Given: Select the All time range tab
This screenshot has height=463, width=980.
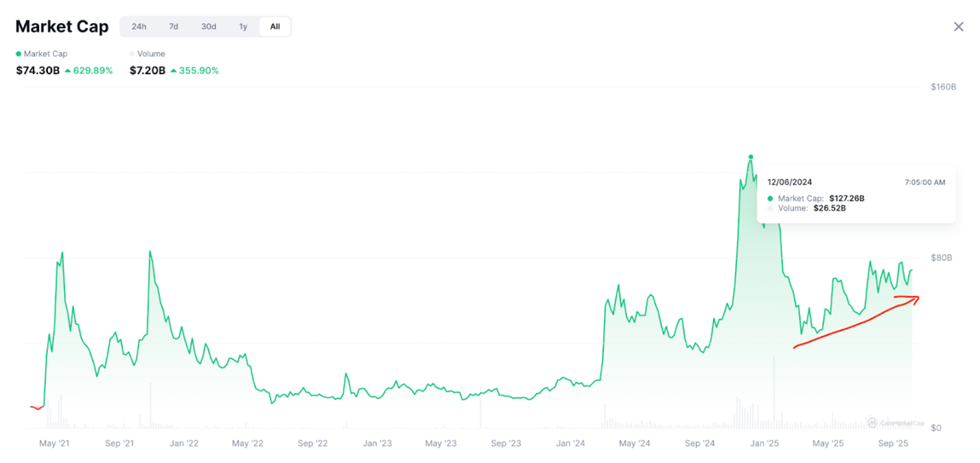Looking at the screenshot, I should (x=275, y=27).
